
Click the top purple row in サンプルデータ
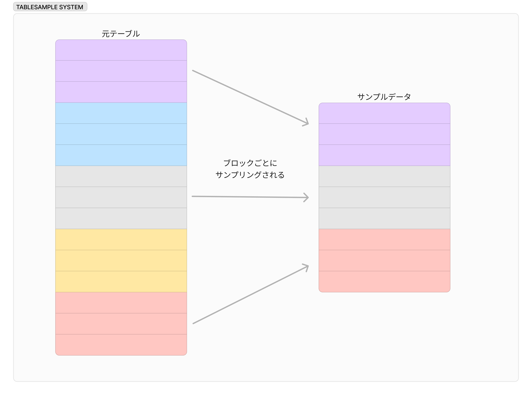pyautogui.click(x=384, y=113)
